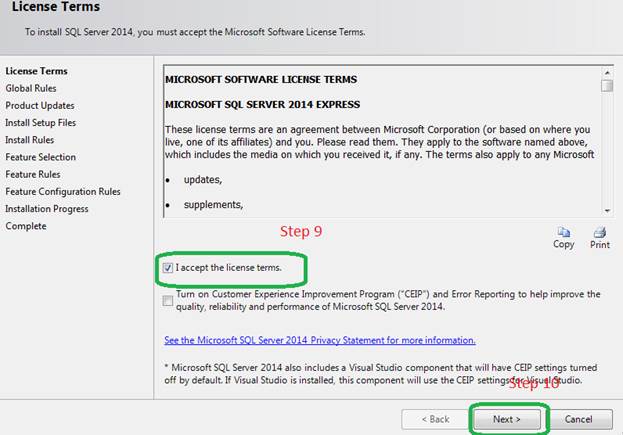Select the License Terms step in sidebar
Viewport: 623px width, 435px height.
[x=36, y=71]
